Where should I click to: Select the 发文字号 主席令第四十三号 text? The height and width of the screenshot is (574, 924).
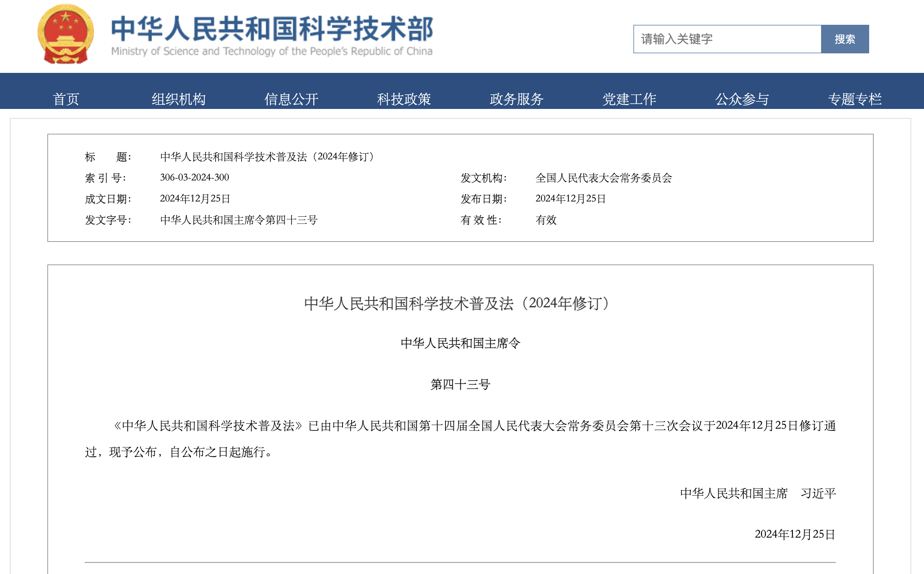click(x=239, y=219)
